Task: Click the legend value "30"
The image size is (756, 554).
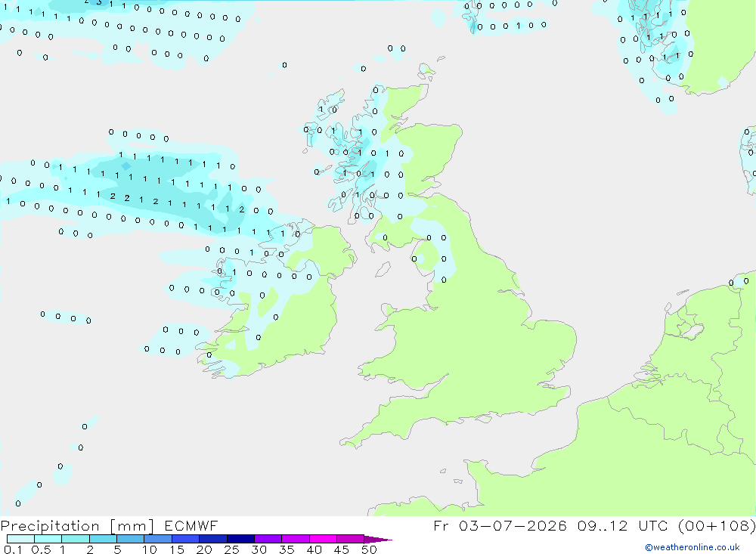Action: 259,549
